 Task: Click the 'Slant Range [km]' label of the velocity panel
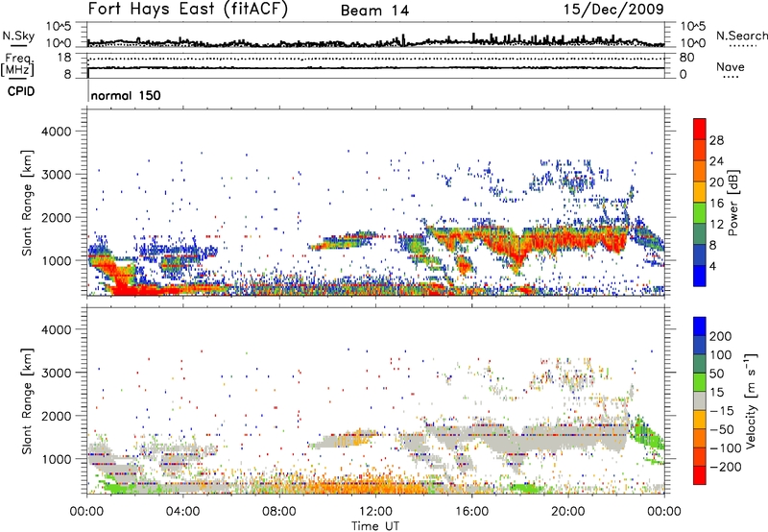(27, 400)
